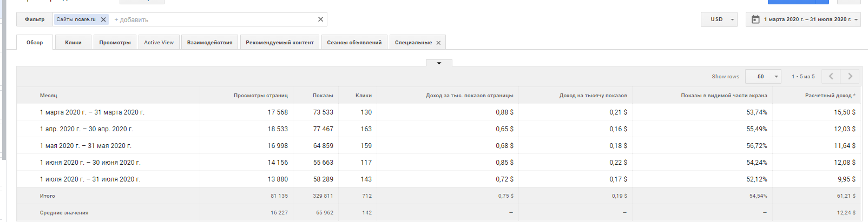868x222 pixels.
Task: Go to the next page of rows
Action: point(850,77)
